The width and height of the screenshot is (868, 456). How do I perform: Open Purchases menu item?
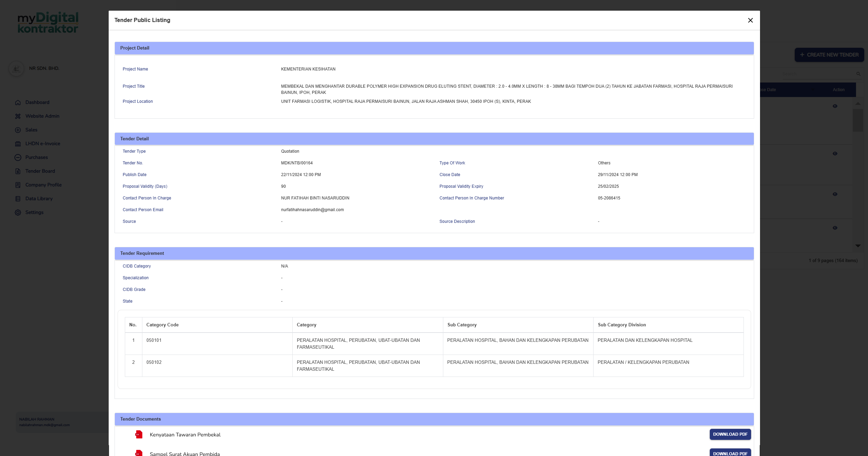pyautogui.click(x=36, y=157)
